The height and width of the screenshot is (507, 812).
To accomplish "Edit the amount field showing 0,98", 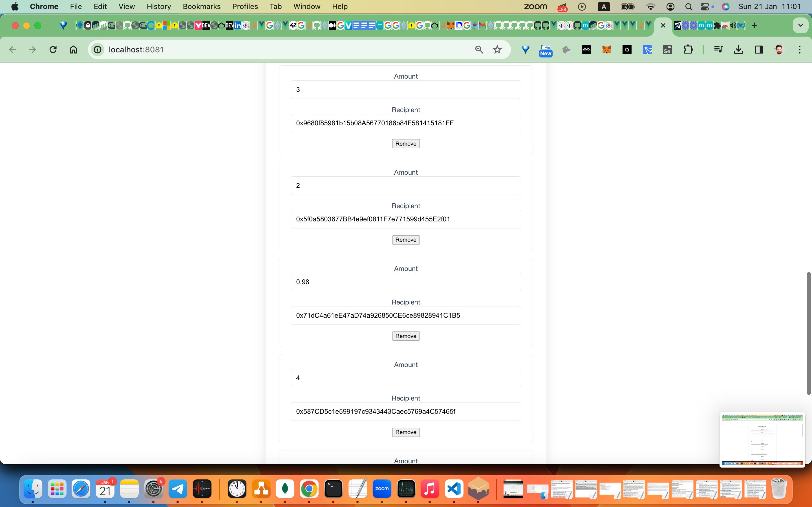I will (x=406, y=282).
